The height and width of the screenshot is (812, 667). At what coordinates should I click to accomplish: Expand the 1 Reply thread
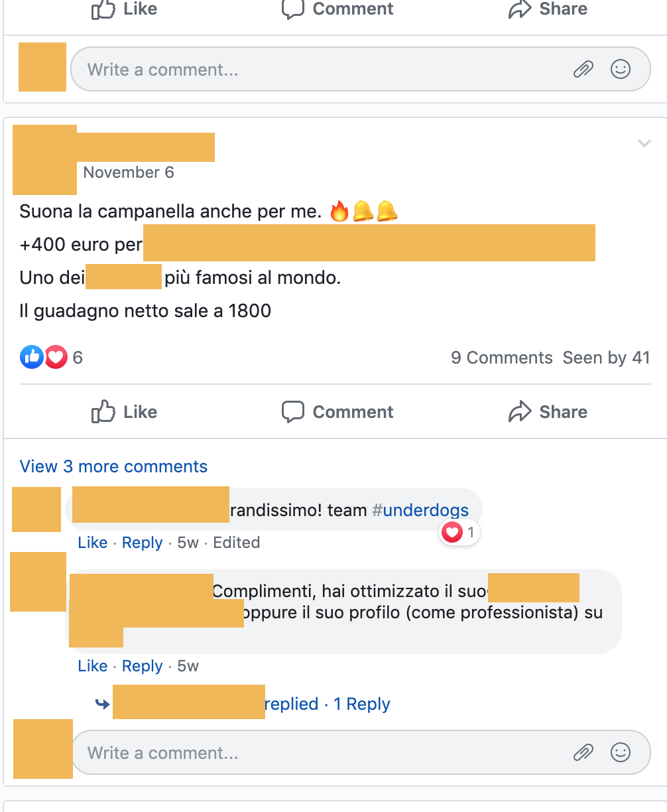(x=361, y=704)
